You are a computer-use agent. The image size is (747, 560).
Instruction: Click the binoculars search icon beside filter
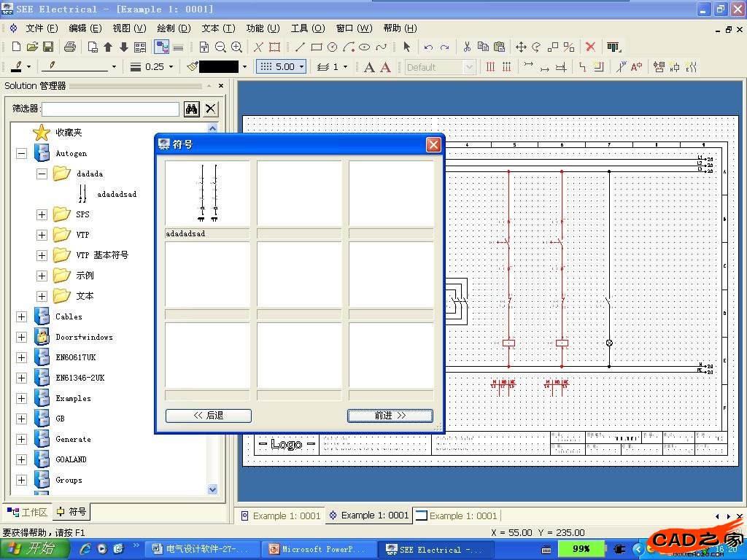tap(191, 109)
